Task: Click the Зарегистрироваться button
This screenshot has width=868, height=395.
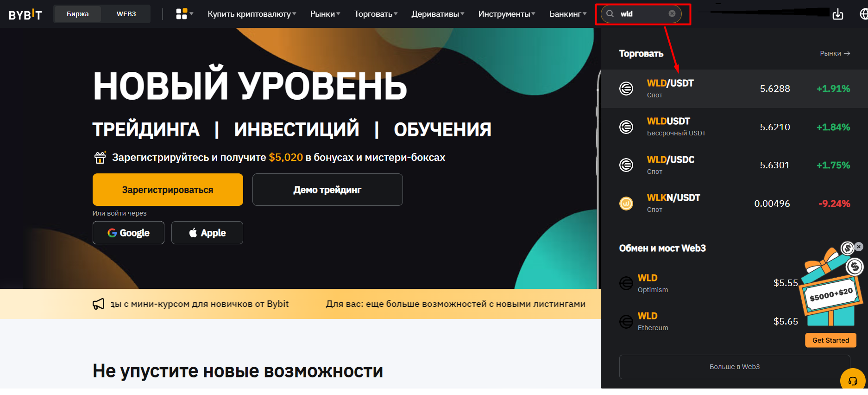Action: [168, 190]
